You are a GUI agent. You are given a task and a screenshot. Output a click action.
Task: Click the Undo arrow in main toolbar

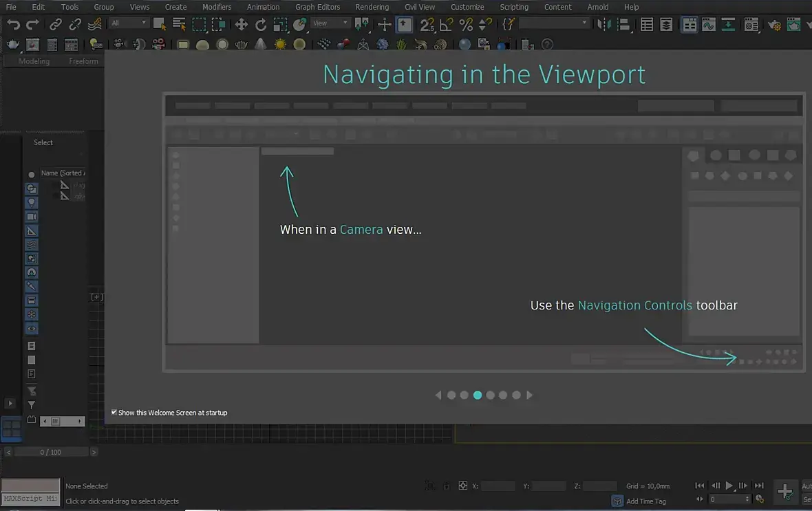click(x=14, y=24)
